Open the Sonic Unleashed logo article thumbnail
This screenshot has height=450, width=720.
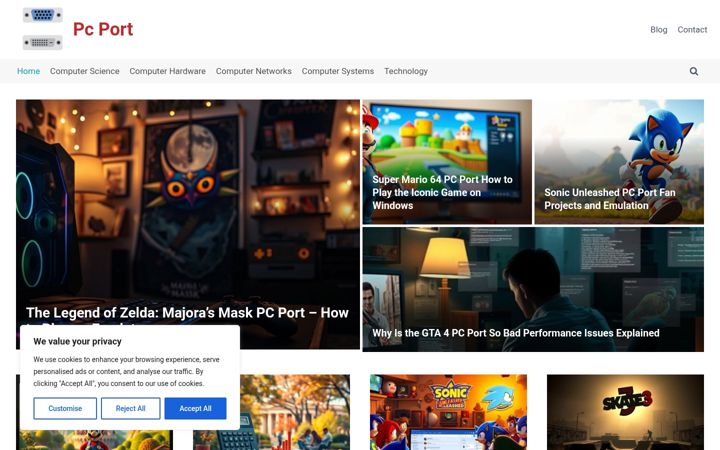coord(448,412)
